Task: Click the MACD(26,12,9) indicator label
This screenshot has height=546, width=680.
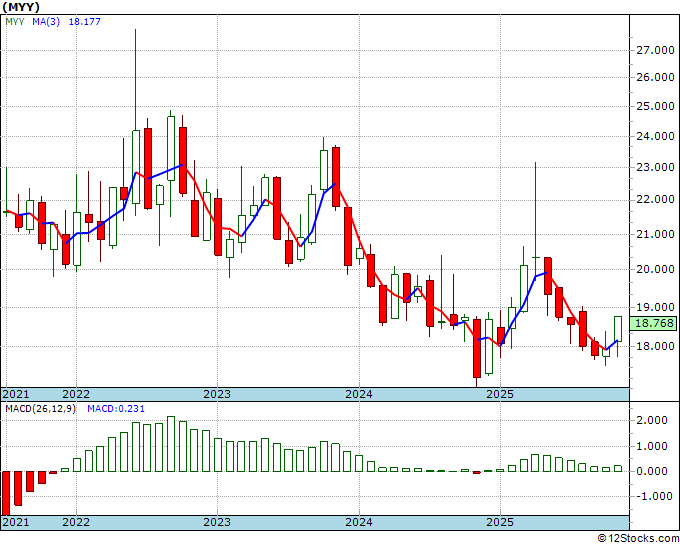Action: [40, 409]
